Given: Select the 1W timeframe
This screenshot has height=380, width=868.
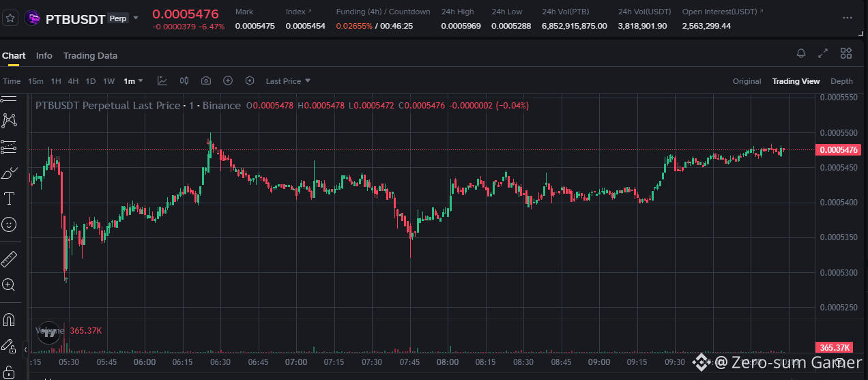Looking at the screenshot, I should tap(108, 81).
